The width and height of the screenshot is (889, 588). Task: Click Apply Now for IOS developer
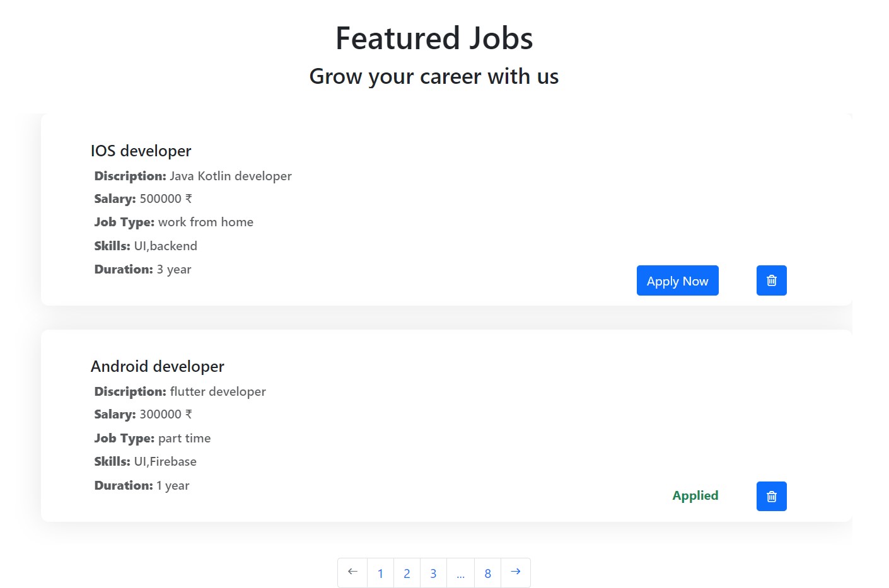click(x=677, y=280)
